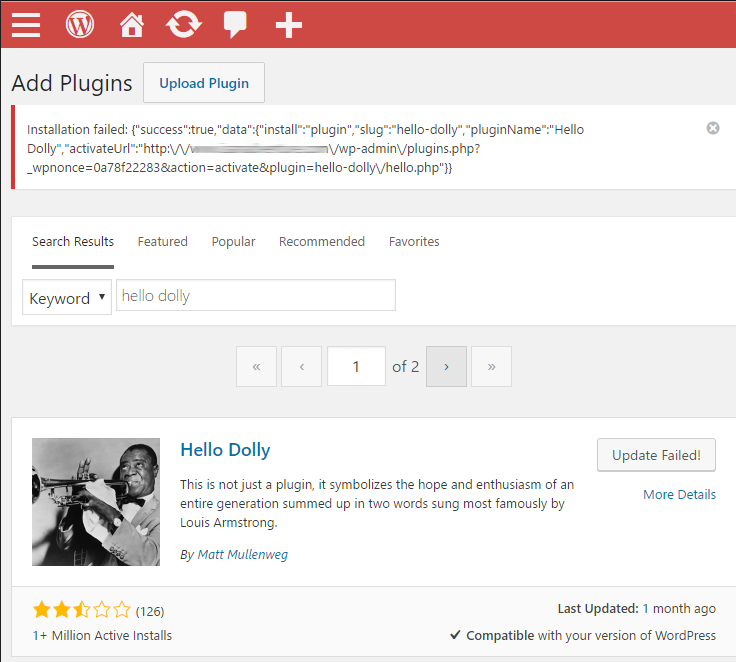The image size is (736, 662).
Task: Go to previous page of results
Action: tap(301, 367)
